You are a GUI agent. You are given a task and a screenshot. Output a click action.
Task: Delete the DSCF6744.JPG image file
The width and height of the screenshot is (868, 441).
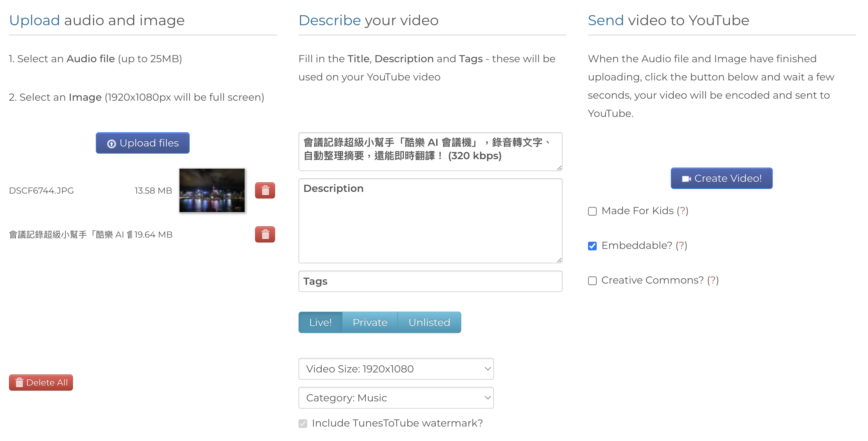(x=265, y=190)
